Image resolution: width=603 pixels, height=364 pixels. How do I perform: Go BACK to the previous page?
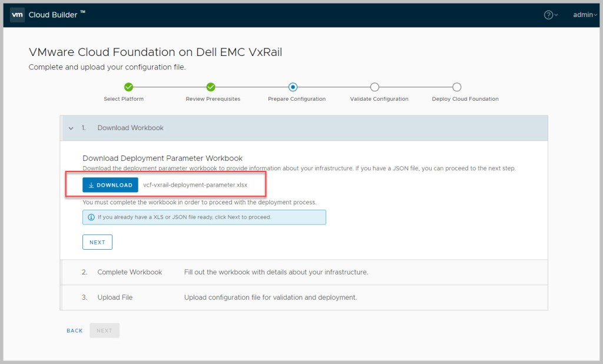(75, 330)
